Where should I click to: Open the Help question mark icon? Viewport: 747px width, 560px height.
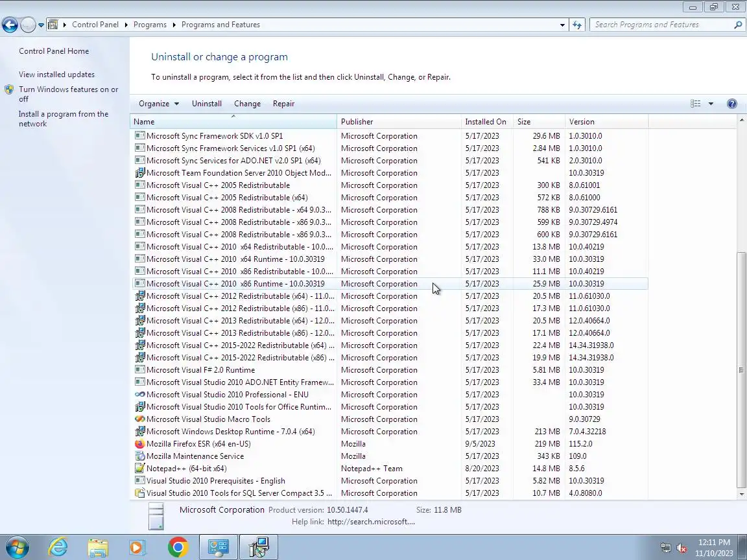pyautogui.click(x=732, y=104)
